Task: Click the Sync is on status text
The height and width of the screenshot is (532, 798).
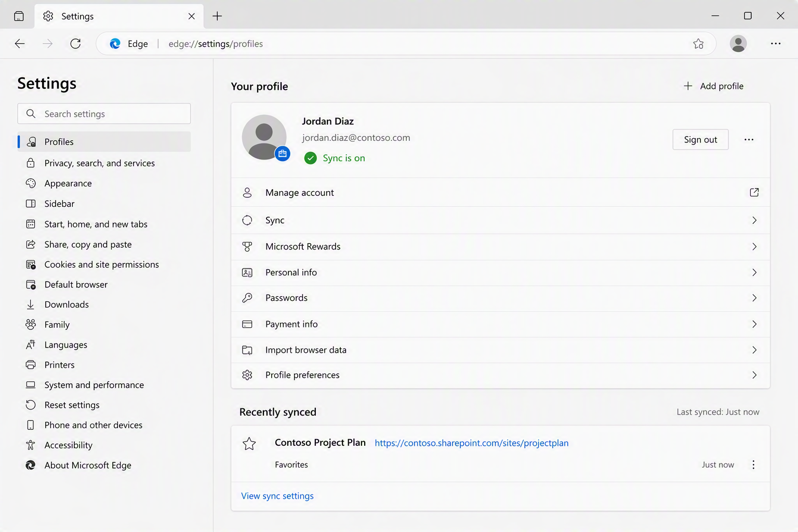Action: pyautogui.click(x=344, y=158)
